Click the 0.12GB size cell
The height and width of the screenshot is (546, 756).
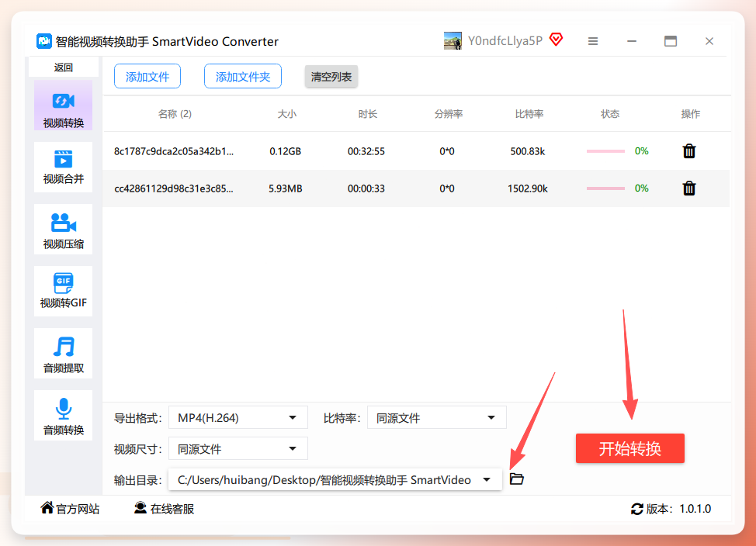[x=286, y=151]
